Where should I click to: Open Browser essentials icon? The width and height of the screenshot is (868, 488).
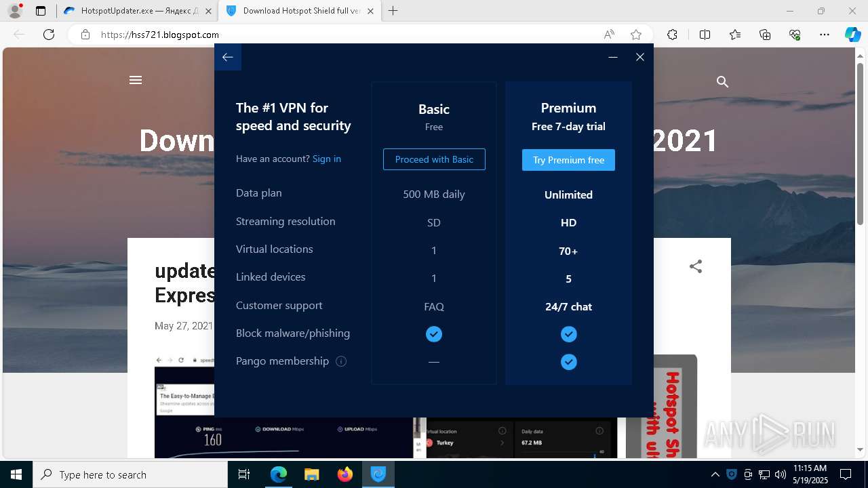(x=795, y=35)
